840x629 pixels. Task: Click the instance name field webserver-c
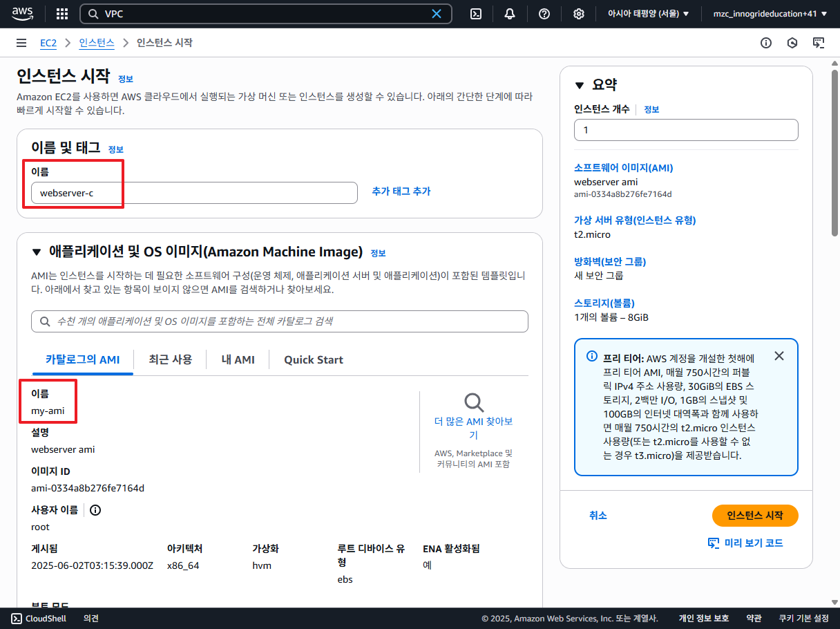[x=194, y=193]
